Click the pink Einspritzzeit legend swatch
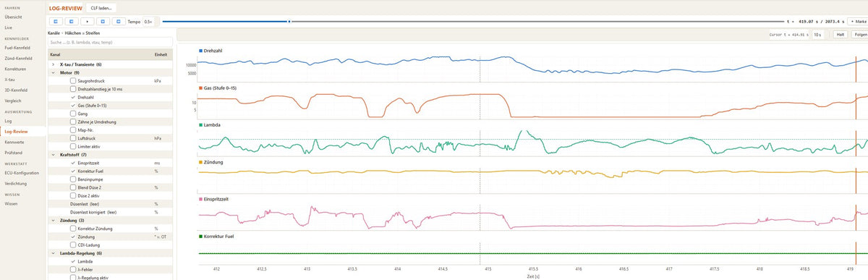Viewport: 868px width, 280px height. point(200,199)
